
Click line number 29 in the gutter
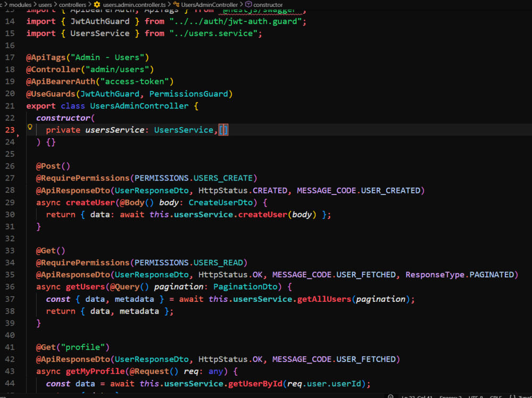pyautogui.click(x=10, y=202)
